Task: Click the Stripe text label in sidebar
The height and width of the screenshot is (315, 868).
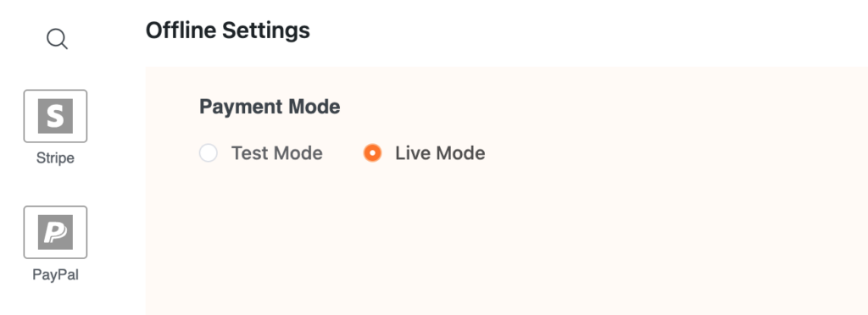Action: click(x=55, y=158)
